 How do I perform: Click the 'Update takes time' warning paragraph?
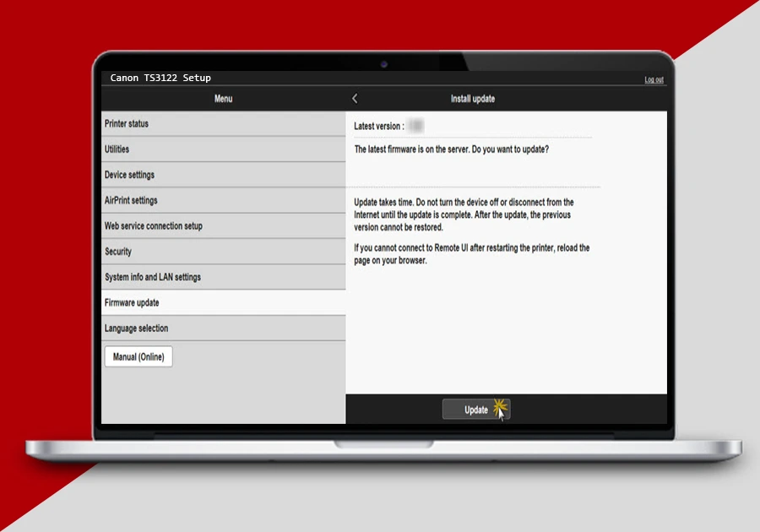(x=464, y=214)
